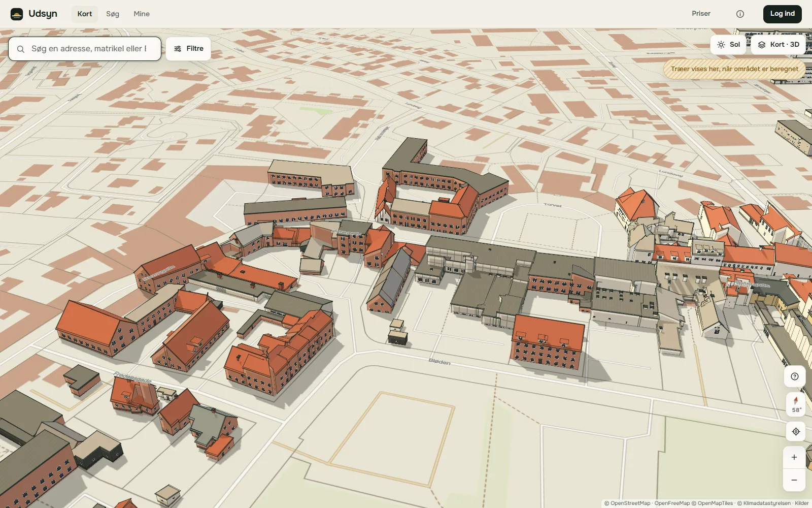Open the help question mark button
The image size is (812, 508).
(x=795, y=376)
